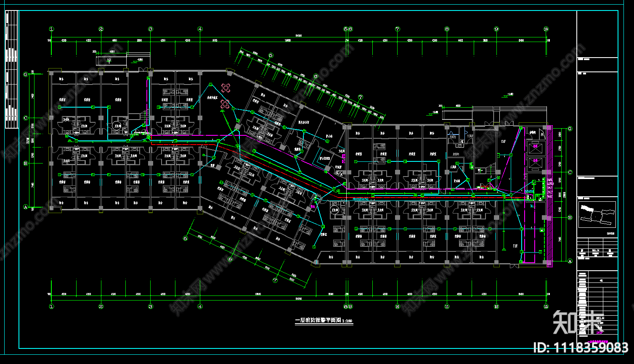Click the revision table in the left border
Viewport: 634px width, 364px height.
[x=12, y=69]
